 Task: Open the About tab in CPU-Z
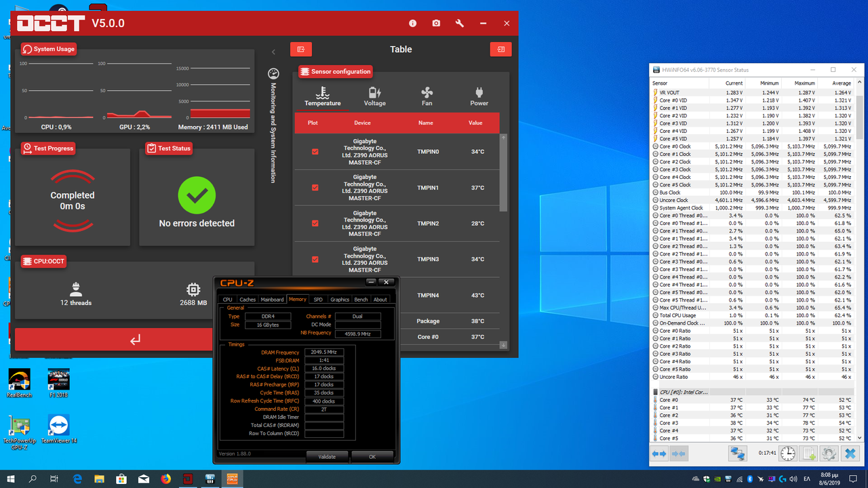tap(380, 299)
